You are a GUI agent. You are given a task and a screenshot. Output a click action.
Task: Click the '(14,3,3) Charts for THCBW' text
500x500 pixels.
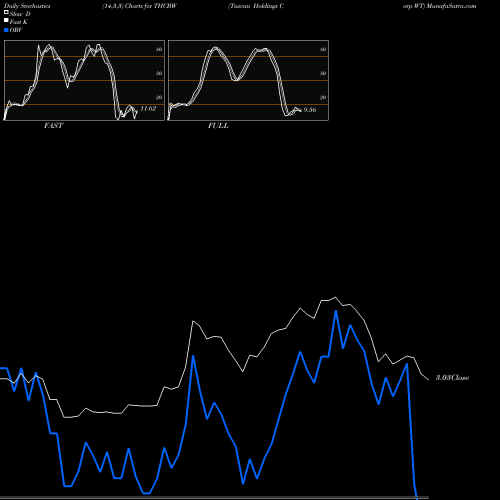coord(139,6)
